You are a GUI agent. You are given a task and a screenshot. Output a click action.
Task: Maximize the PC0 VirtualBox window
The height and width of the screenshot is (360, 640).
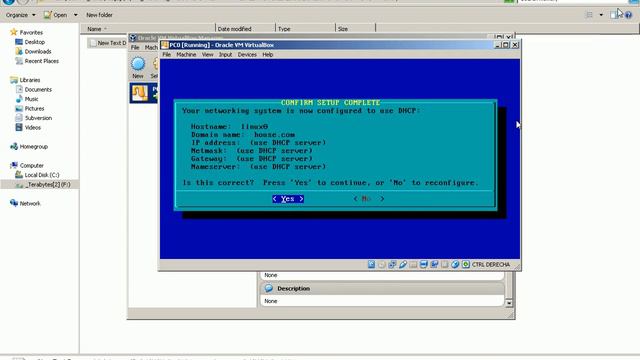[x=506, y=45]
